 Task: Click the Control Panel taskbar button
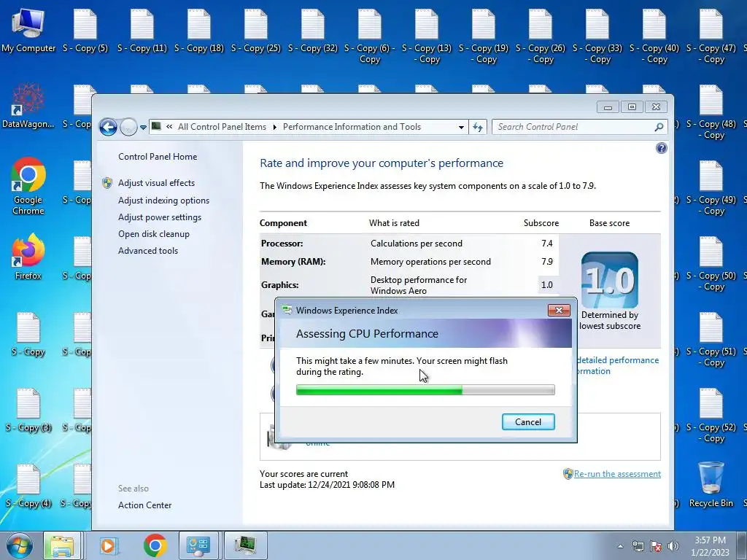(x=198, y=545)
